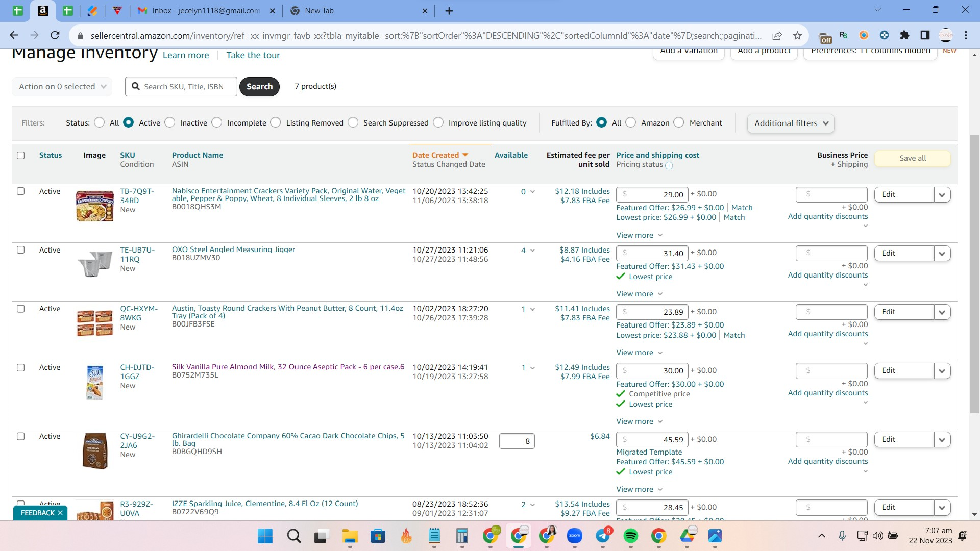The height and width of the screenshot is (551, 980).
Task: Sort by Date Created column
Action: point(440,155)
